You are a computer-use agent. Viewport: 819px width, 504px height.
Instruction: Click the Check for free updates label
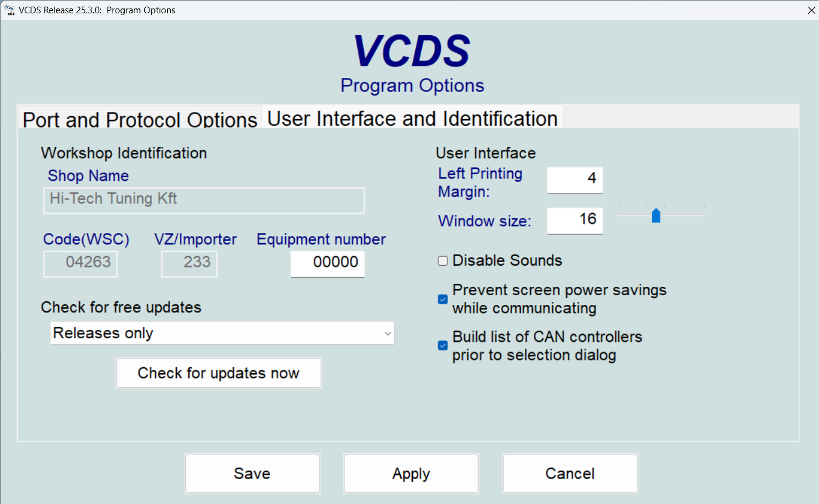[x=121, y=307]
